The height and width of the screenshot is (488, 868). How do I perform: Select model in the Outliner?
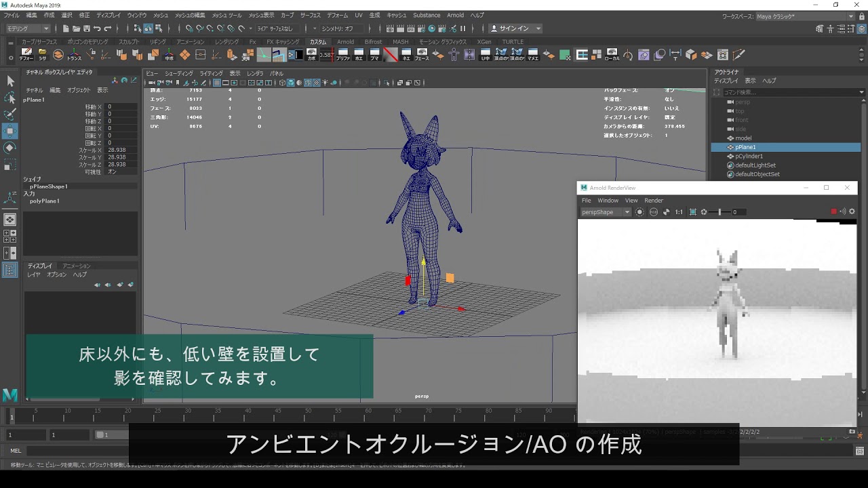743,138
